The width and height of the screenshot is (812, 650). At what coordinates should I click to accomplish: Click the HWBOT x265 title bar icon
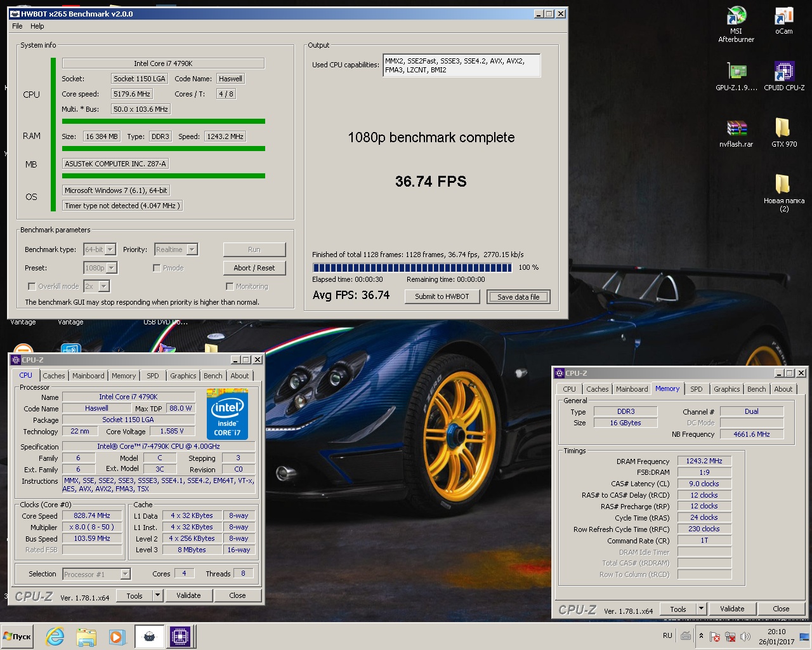click(15, 13)
